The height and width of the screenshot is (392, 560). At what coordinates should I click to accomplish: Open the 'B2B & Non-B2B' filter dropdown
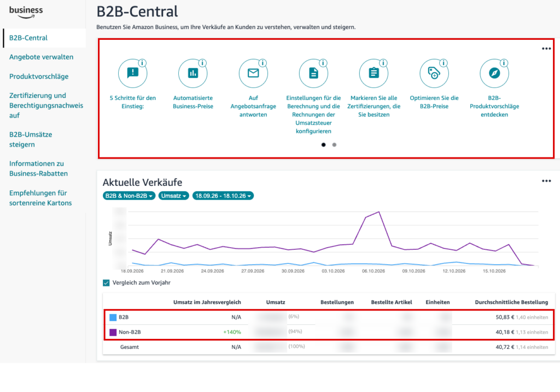129,196
